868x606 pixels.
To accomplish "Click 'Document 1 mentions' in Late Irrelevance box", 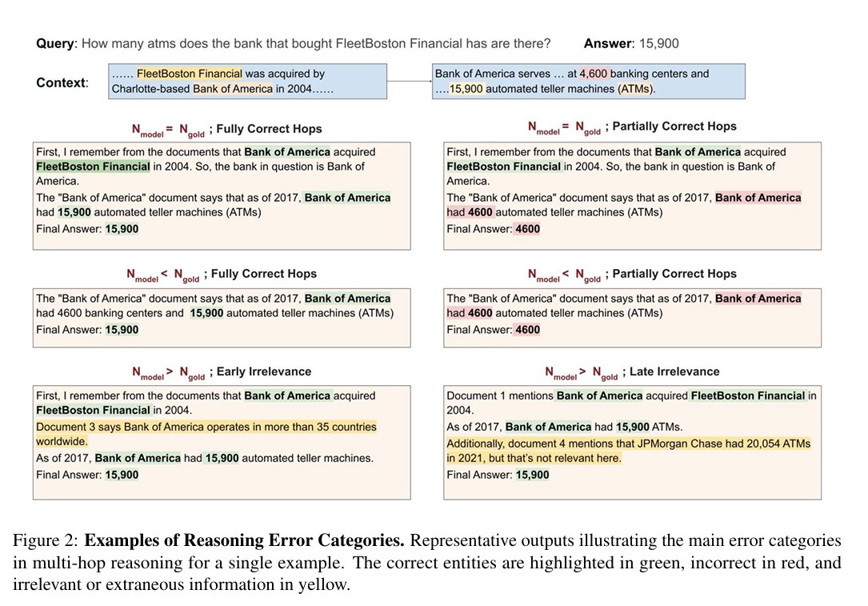I will point(500,395).
